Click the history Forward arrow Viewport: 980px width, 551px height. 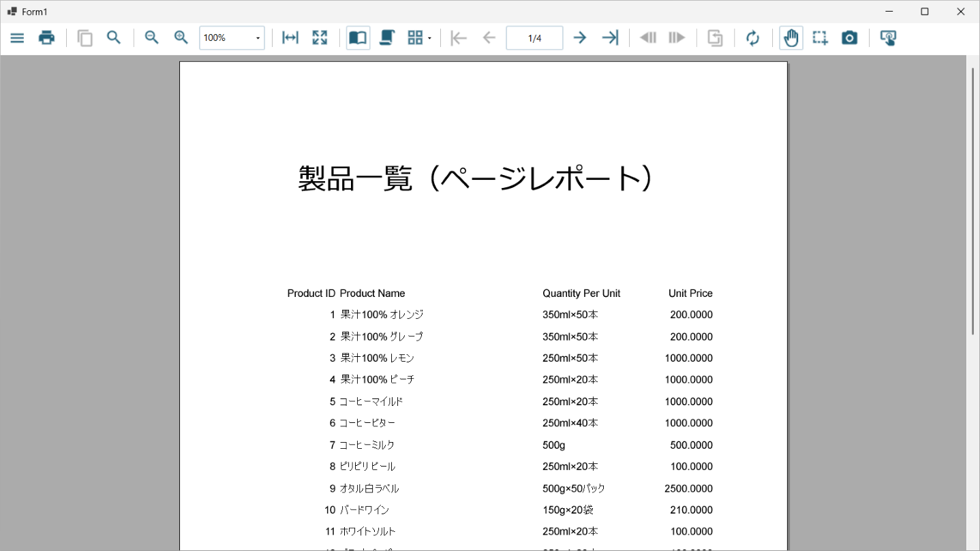[x=677, y=38]
